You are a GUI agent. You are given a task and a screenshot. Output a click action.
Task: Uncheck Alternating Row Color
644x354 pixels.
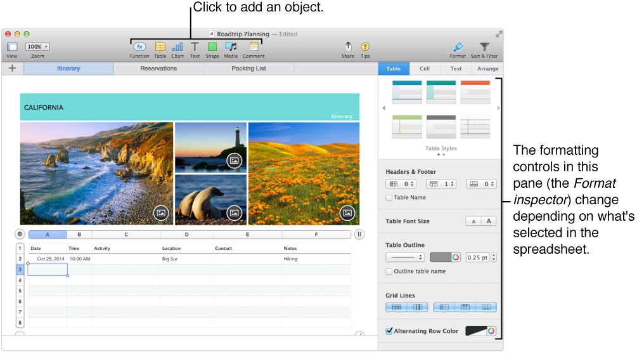tap(389, 331)
